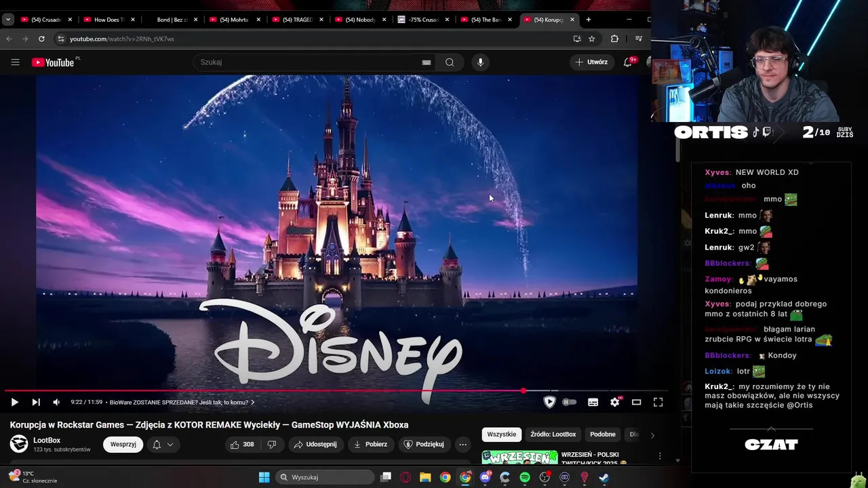The height and width of the screenshot is (488, 868).
Task: Play the paused video
Action: pos(14,402)
